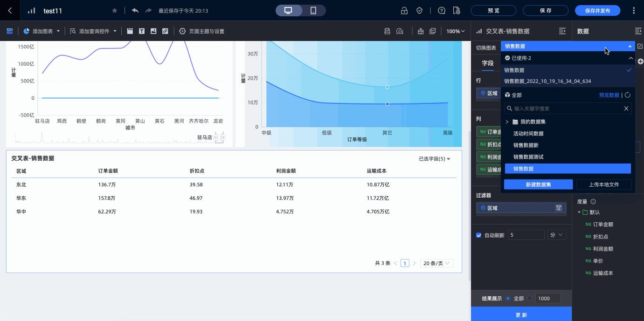This screenshot has height=321, width=644.
Task: Go back using the top-left arrow
Action: pyautogui.click(x=10, y=10)
